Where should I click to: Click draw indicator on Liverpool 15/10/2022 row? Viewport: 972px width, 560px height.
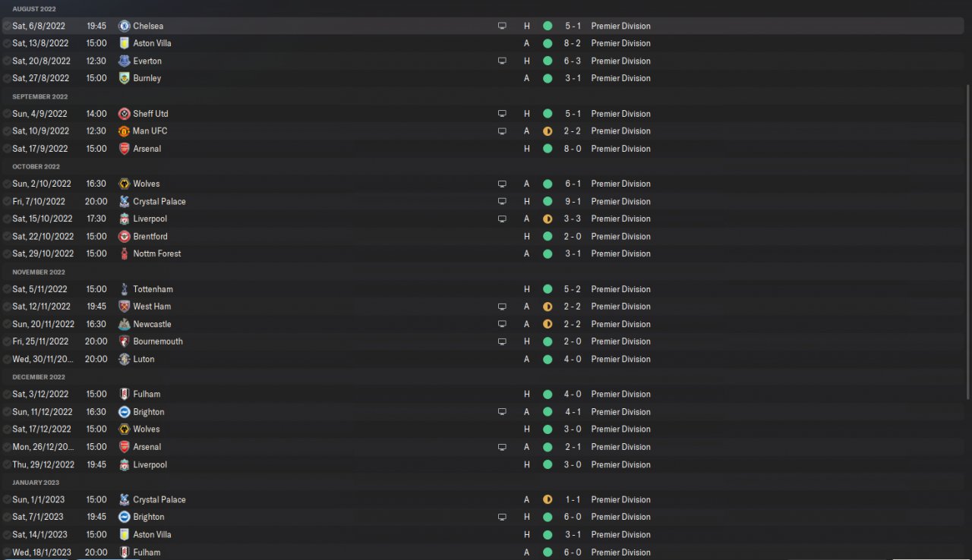tap(548, 219)
